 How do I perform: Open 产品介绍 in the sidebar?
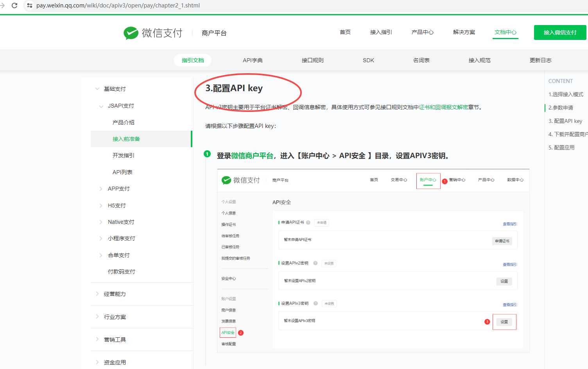coord(124,122)
